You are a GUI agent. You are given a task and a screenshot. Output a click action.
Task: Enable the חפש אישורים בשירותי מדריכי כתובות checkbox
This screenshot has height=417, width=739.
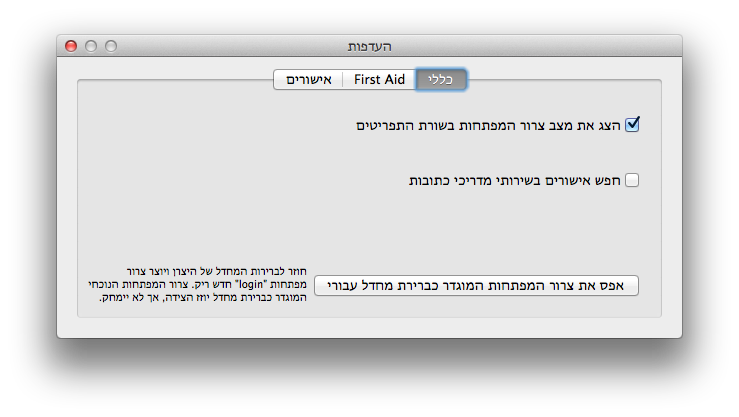point(632,181)
